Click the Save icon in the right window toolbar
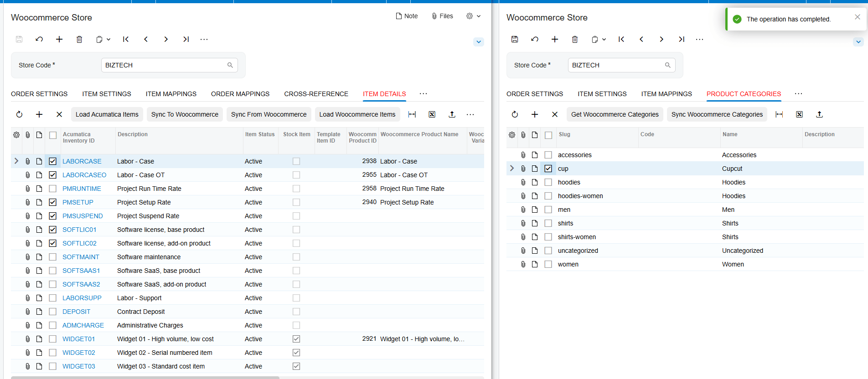 click(x=515, y=39)
